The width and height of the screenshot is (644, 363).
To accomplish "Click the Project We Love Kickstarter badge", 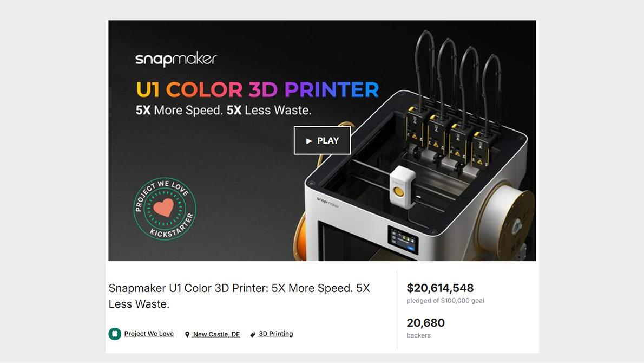I will pyautogui.click(x=165, y=209).
